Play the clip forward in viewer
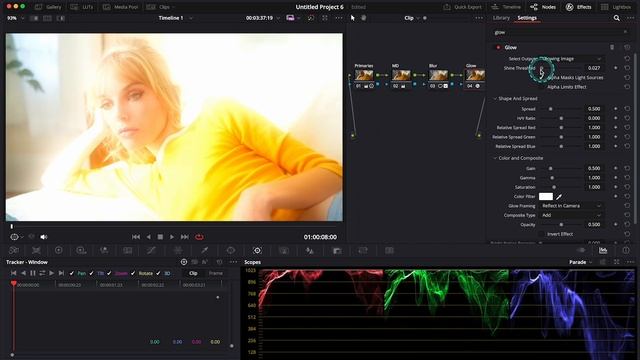This screenshot has width=640, height=360. coord(172,237)
